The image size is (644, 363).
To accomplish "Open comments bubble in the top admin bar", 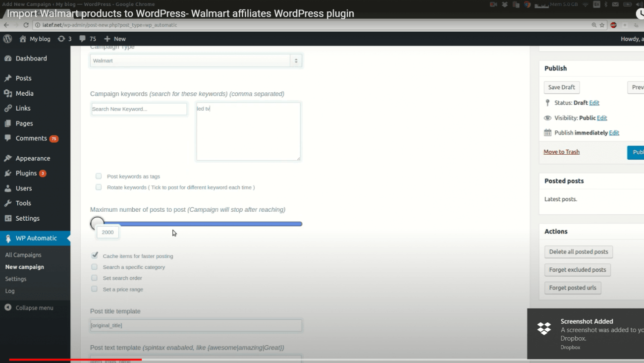I will point(83,39).
